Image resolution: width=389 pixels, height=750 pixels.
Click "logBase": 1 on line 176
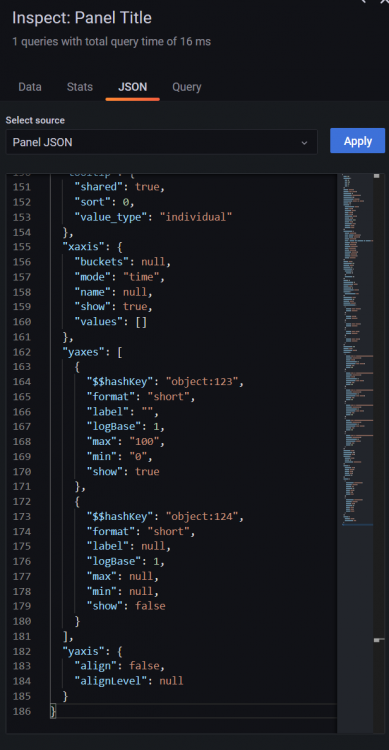click(126, 562)
